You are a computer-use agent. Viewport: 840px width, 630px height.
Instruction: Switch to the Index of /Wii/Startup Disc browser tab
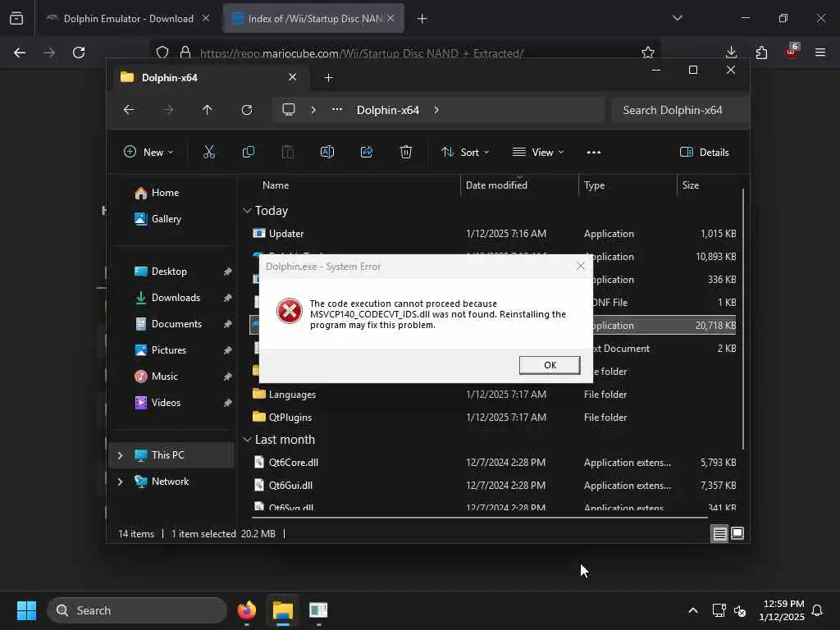point(313,19)
